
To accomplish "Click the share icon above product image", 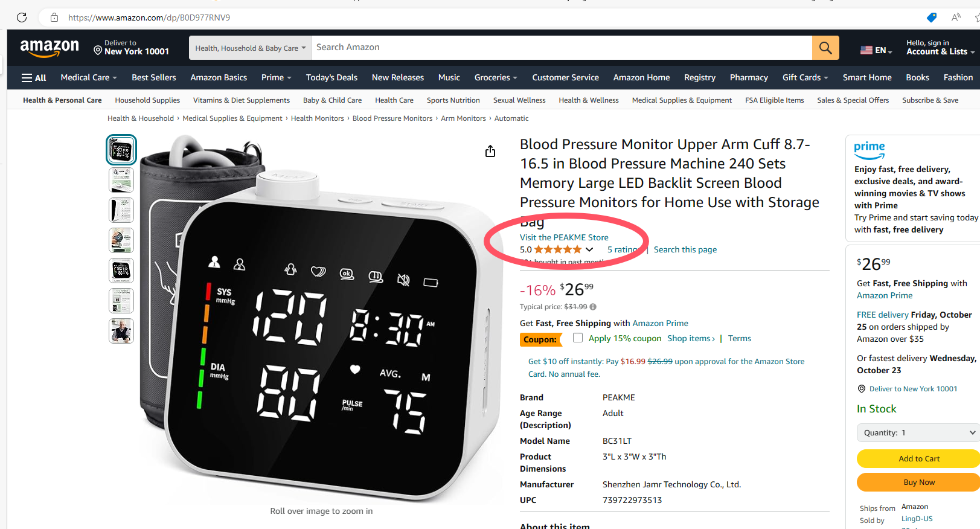I will click(x=490, y=151).
